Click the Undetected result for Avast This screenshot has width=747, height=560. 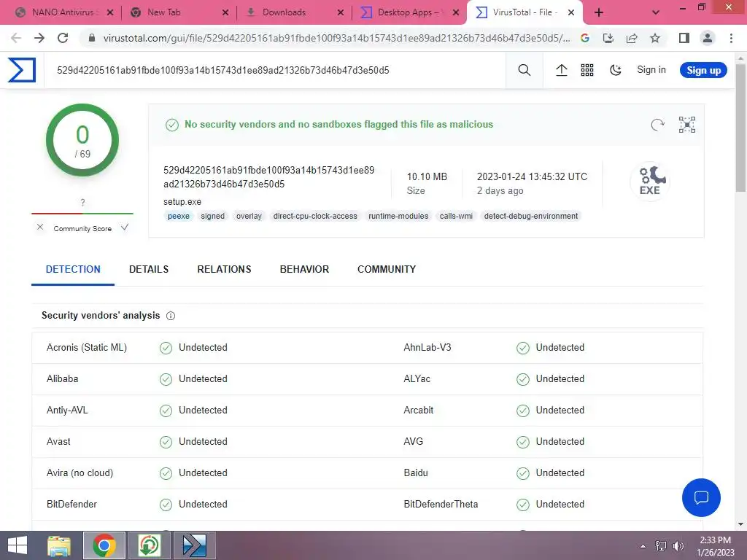(203, 442)
